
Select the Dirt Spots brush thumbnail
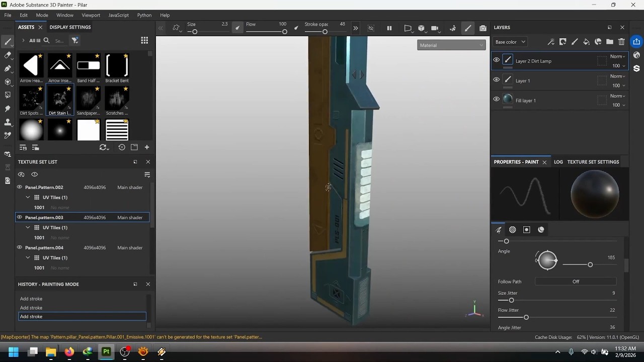pyautogui.click(x=31, y=100)
